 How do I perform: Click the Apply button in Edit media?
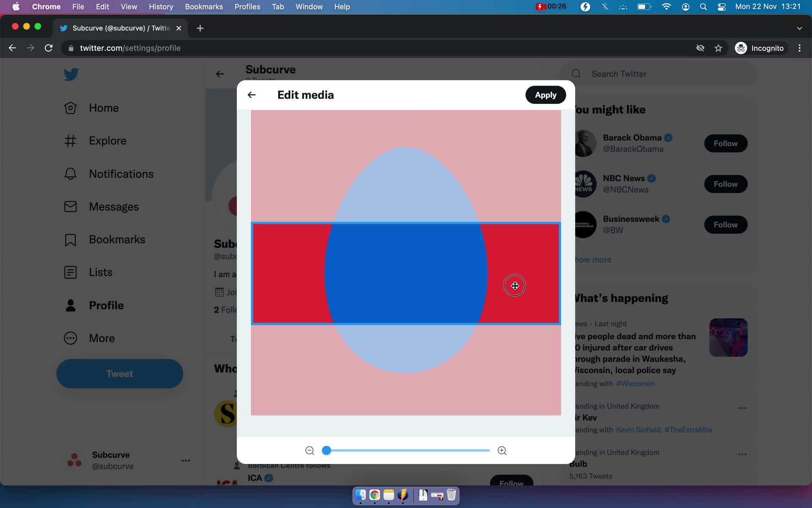pyautogui.click(x=545, y=95)
